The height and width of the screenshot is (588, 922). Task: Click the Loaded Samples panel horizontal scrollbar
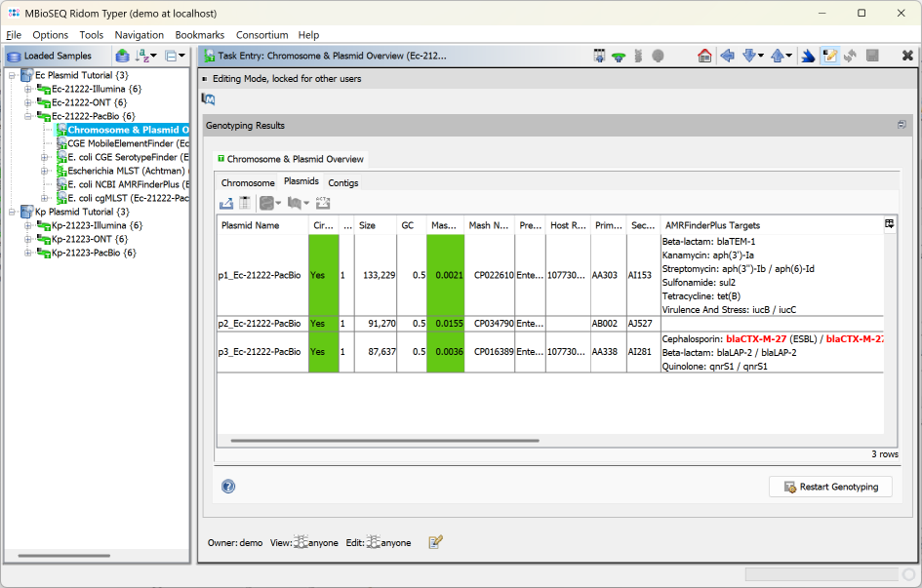(63, 555)
